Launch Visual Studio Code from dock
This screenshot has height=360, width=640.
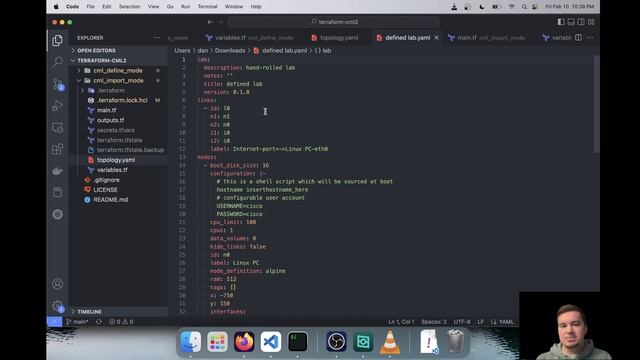[x=271, y=342]
